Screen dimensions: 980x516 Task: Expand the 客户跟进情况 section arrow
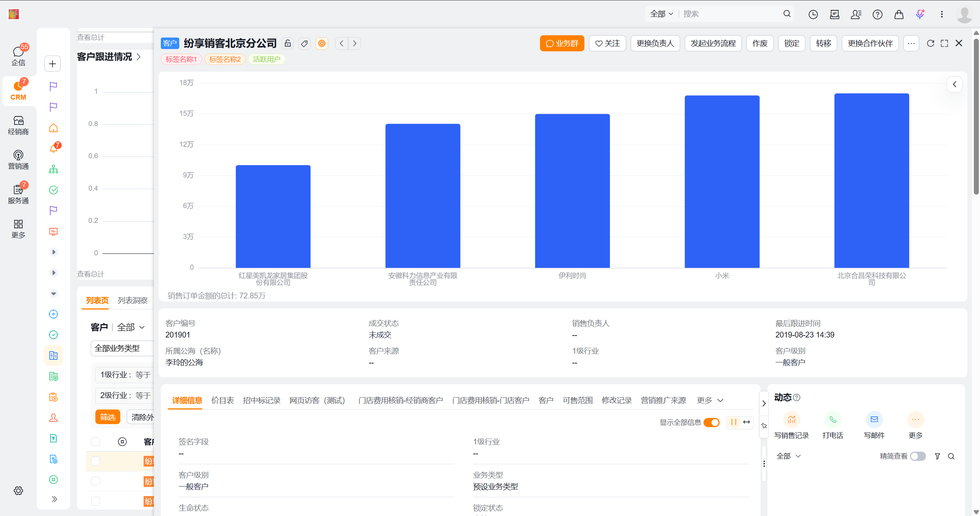pos(139,57)
